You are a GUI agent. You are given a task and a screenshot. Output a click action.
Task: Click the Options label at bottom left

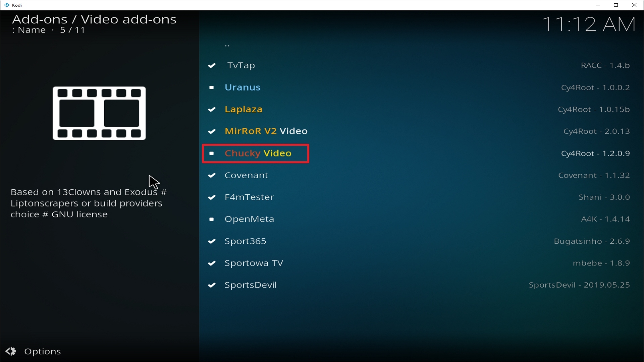pos(43,351)
